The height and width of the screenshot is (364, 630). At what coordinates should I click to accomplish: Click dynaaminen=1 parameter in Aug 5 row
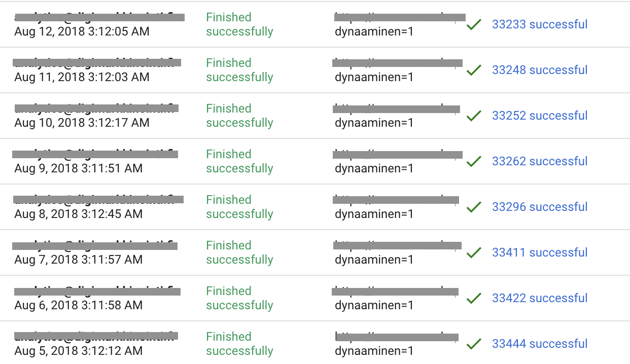pos(374,351)
